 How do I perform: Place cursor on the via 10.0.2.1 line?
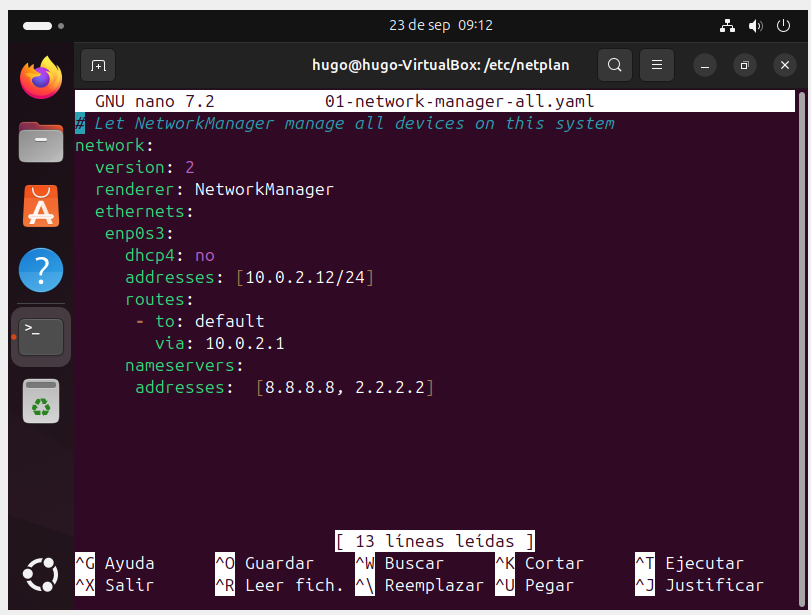[245, 343]
